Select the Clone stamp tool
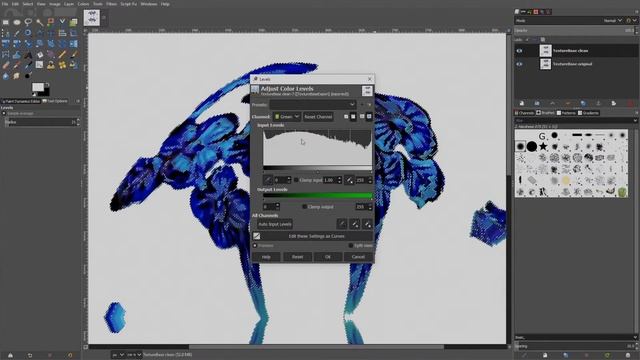 [51, 65]
